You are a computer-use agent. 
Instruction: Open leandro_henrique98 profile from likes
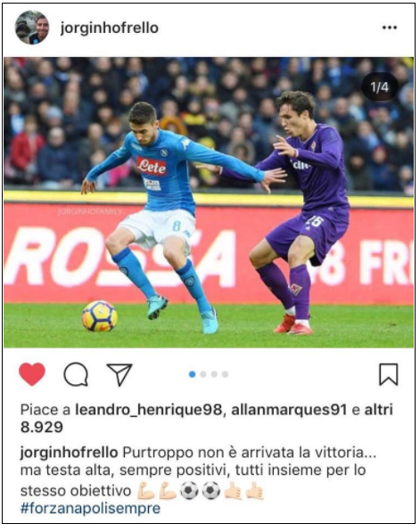148,410
